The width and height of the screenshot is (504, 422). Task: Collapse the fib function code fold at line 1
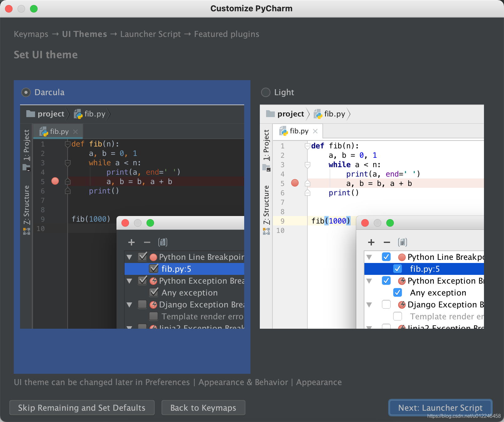[x=68, y=144]
